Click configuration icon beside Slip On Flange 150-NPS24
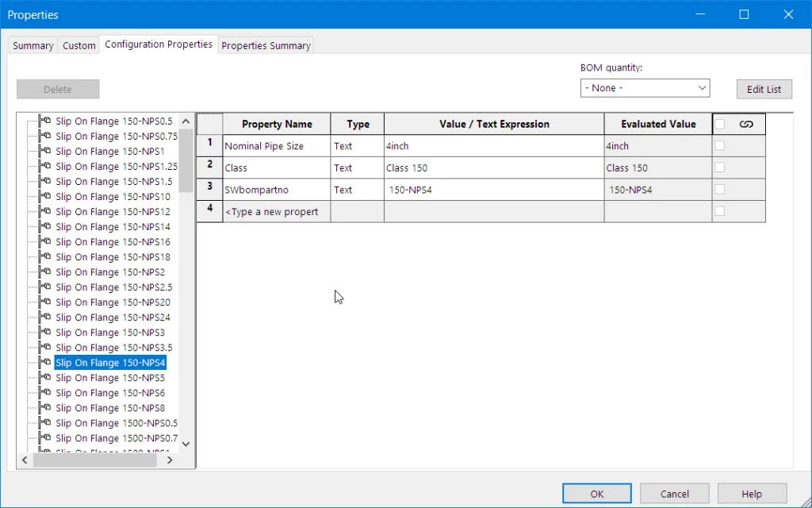The height and width of the screenshot is (508, 812). (x=45, y=317)
